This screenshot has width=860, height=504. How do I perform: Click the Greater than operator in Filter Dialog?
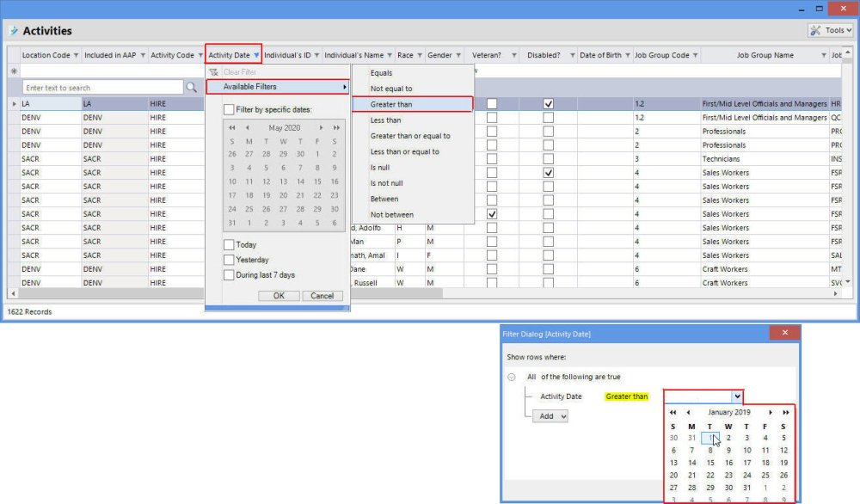click(626, 396)
